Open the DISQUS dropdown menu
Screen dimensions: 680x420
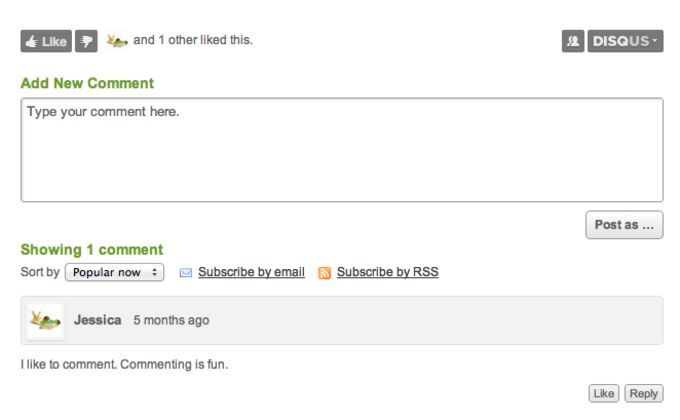pos(625,41)
